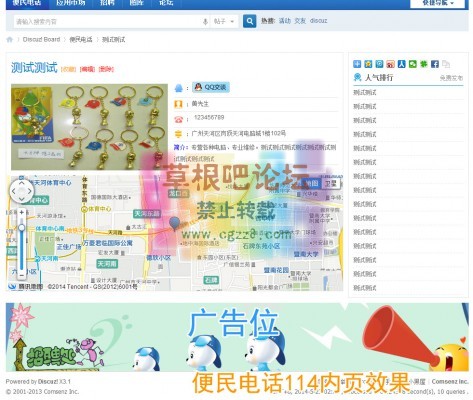The width and height of the screenshot is (473, 400).
Task: Open the 招聘 top navigation tab
Action: pos(107,3)
